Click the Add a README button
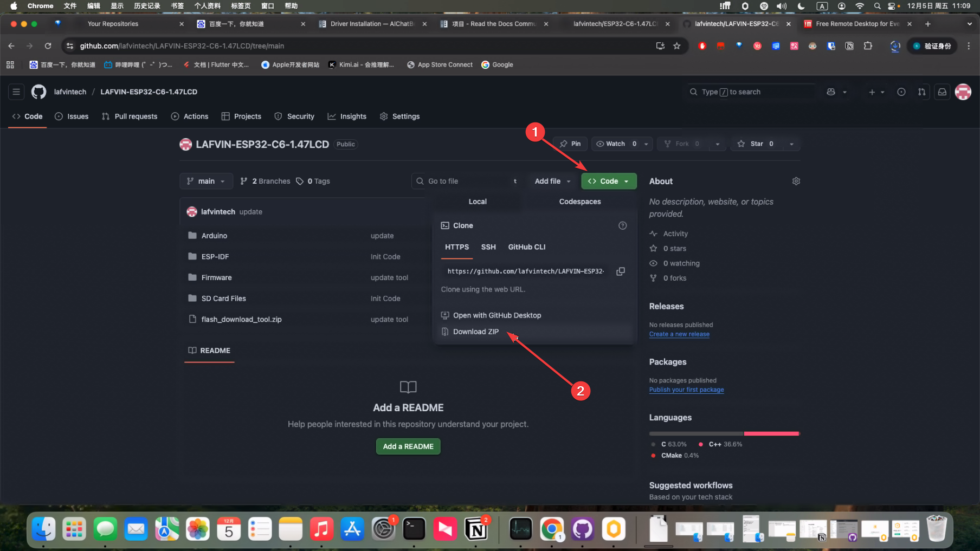Screen dimensions: 980x551 (408, 446)
